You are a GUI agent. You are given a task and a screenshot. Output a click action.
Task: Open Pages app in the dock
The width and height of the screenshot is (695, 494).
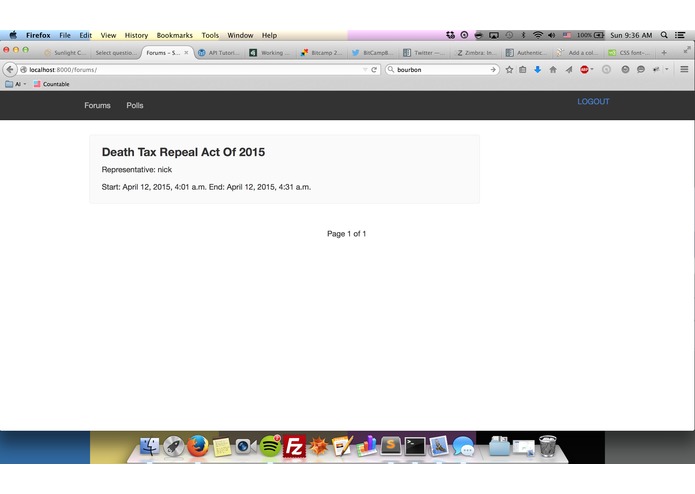(x=343, y=446)
